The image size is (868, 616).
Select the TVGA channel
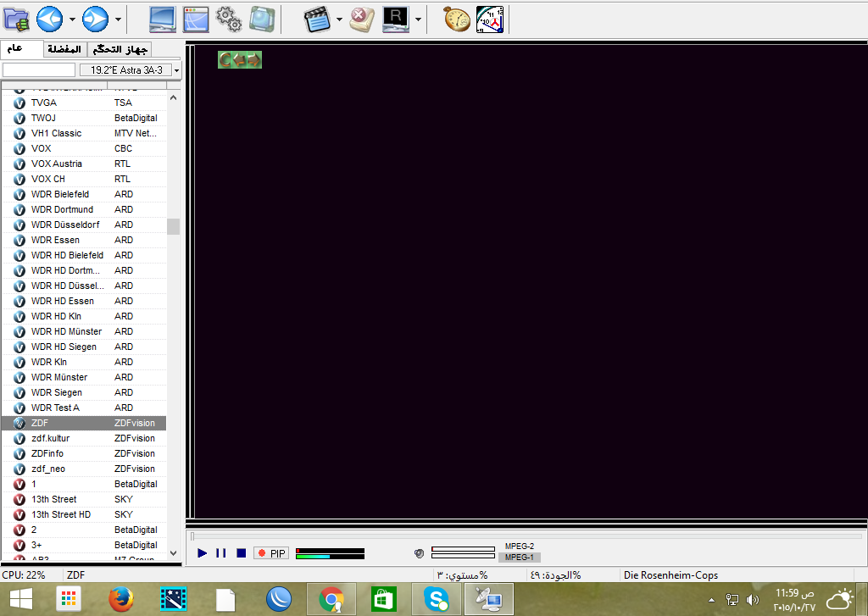[84, 103]
